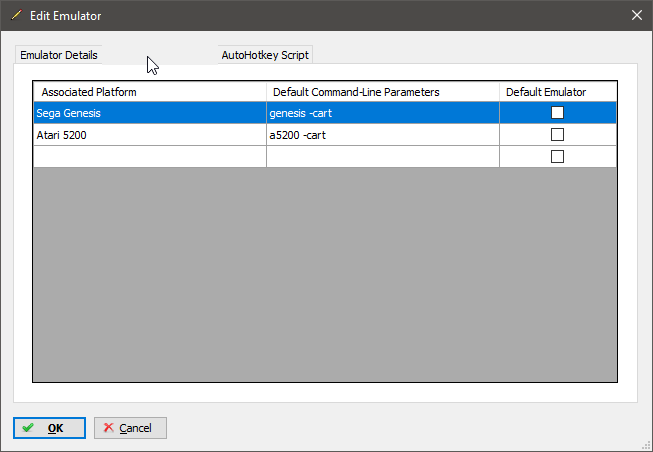Screen dimensions: 653x452
Task: Click empty command-line parameters cell in new row
Action: (x=383, y=157)
